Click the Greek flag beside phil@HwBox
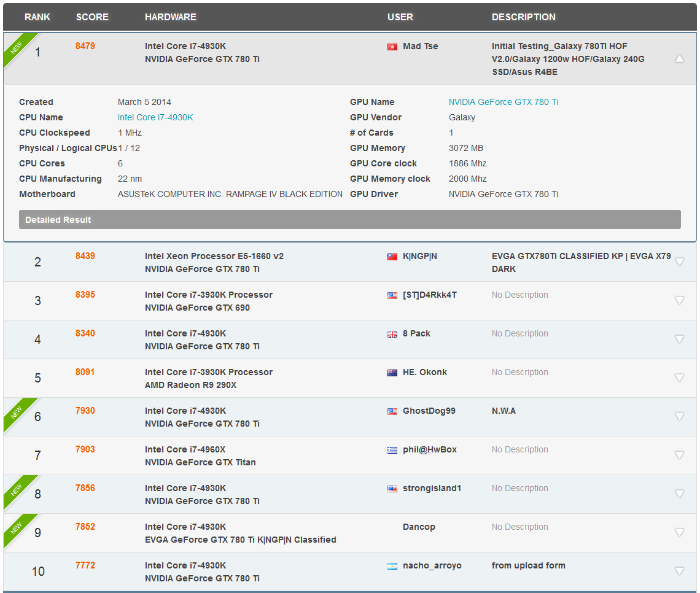This screenshot has width=700, height=593. (392, 450)
